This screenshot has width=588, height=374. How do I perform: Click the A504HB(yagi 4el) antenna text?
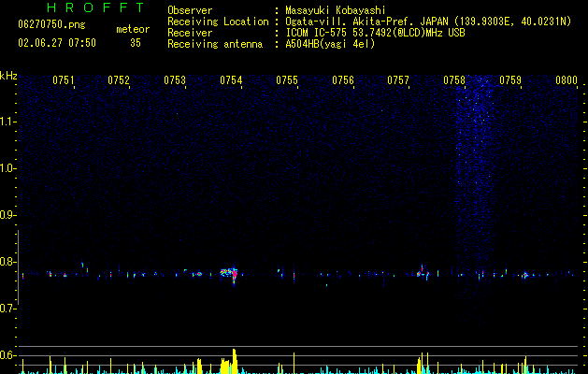(x=330, y=44)
